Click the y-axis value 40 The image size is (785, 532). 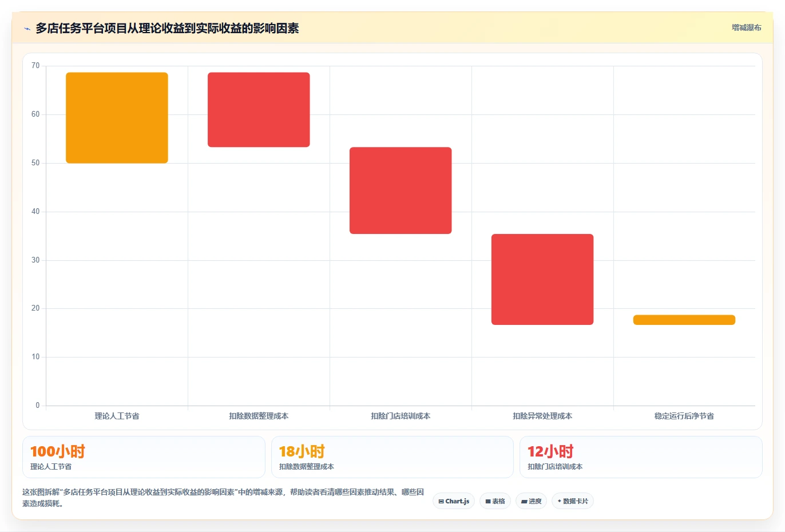35,212
